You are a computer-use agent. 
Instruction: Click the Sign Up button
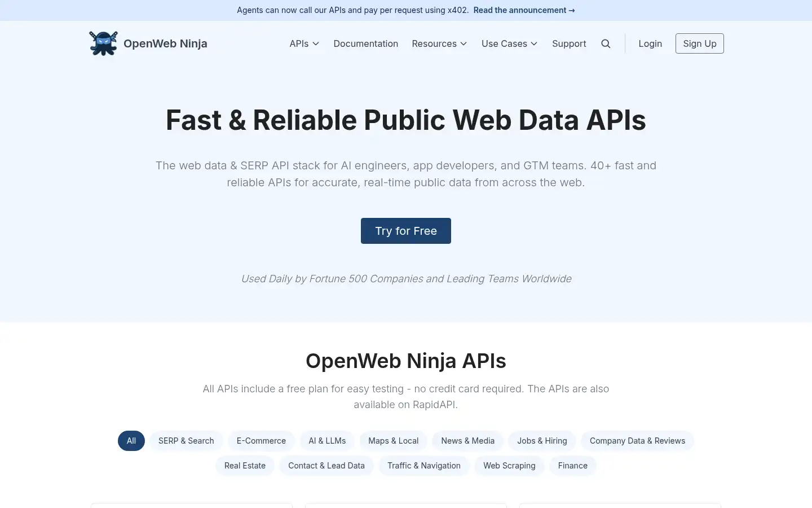[x=700, y=43]
